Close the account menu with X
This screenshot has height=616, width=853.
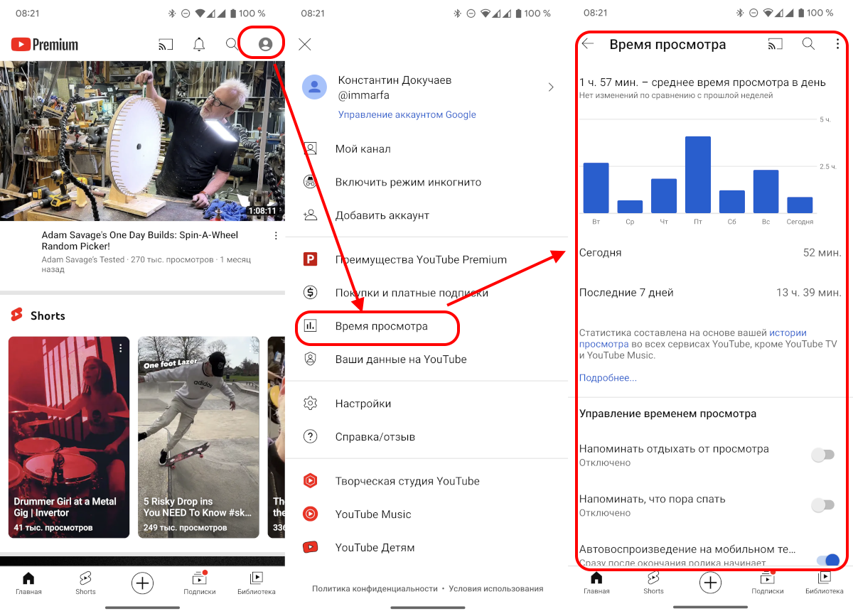tap(305, 44)
